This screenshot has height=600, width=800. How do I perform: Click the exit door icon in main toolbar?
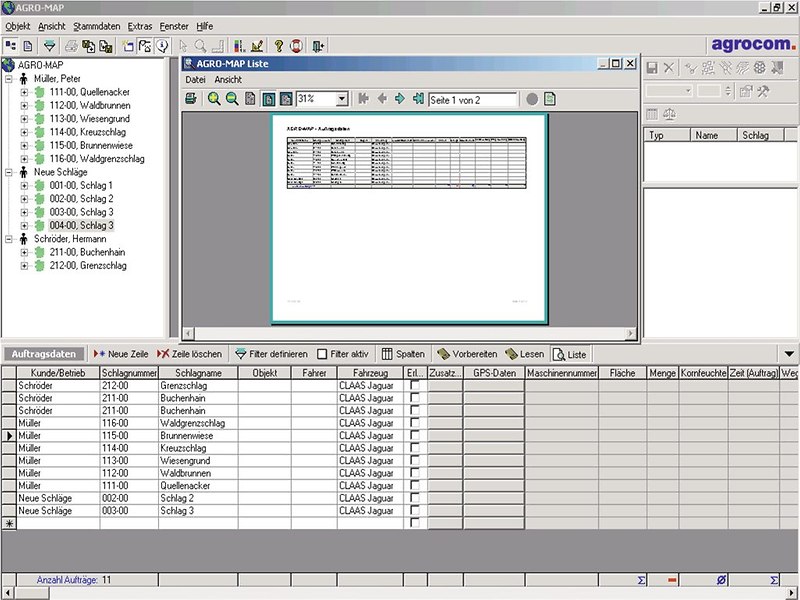318,46
